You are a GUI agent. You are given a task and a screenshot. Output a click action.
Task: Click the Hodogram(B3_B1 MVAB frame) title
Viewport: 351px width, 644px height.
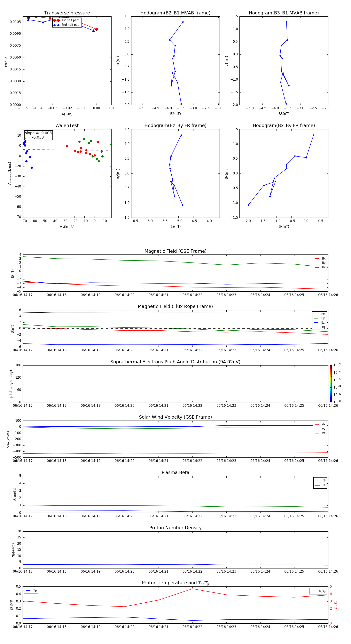284,13
